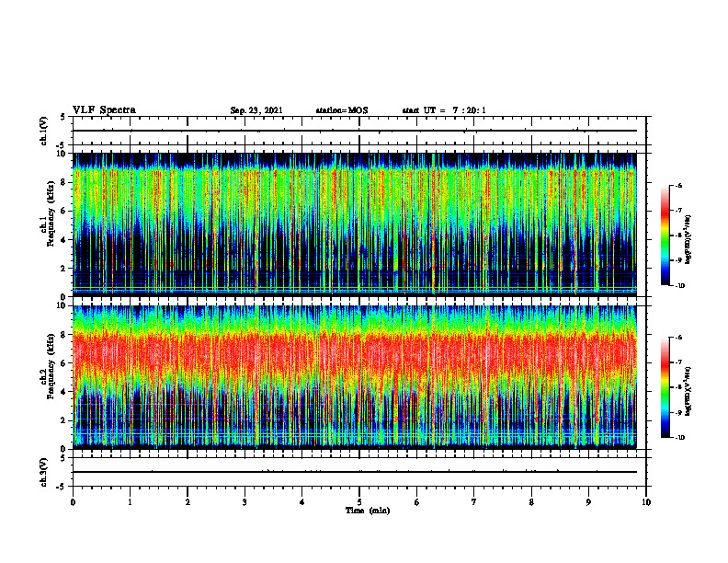
Task: Click the time axis tick label '2'
Action: (x=188, y=502)
